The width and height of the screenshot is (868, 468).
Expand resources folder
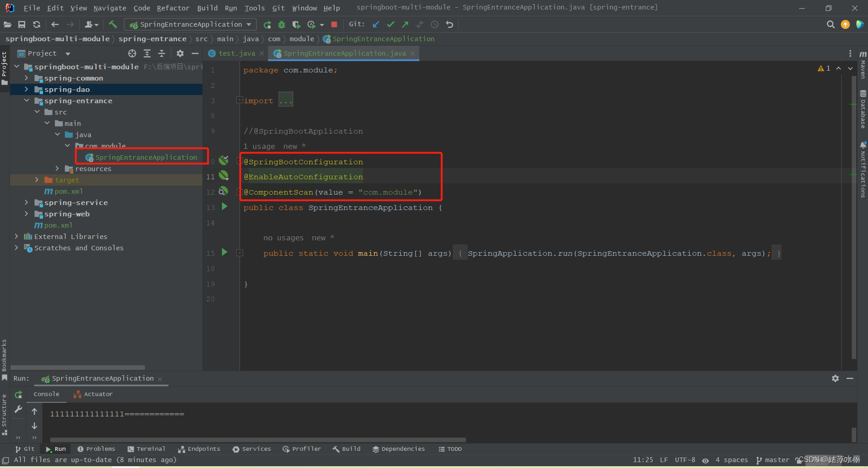click(x=57, y=168)
